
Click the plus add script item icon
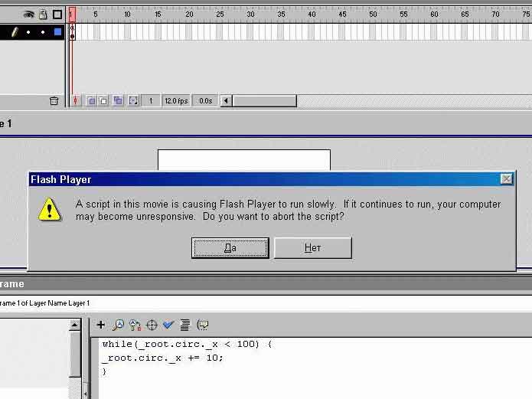pyautogui.click(x=101, y=325)
